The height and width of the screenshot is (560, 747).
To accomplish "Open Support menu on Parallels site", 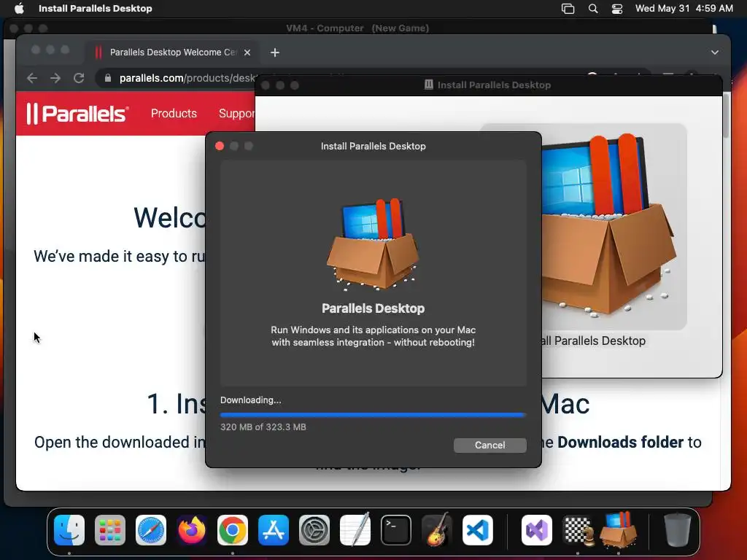I will [x=237, y=113].
